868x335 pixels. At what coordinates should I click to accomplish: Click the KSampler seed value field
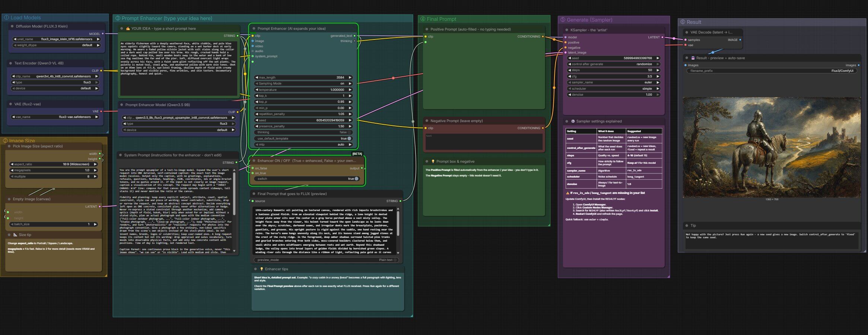point(614,58)
